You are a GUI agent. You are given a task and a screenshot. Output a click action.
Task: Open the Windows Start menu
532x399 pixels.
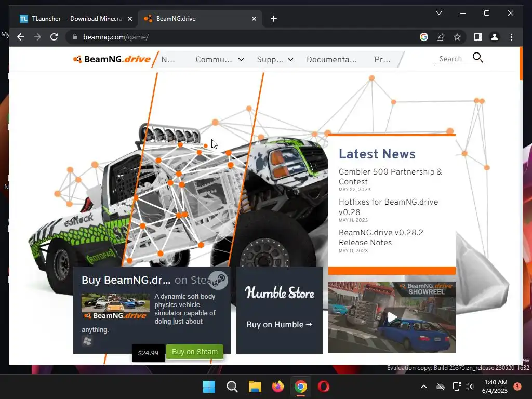[209, 387]
